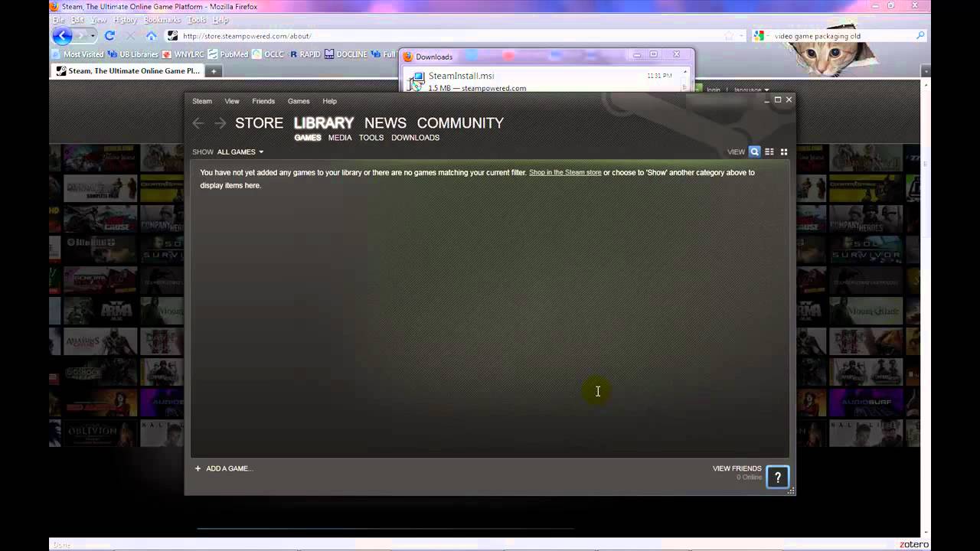Go to Firefox home page icon
The width and height of the screenshot is (980, 551).
[x=152, y=36]
